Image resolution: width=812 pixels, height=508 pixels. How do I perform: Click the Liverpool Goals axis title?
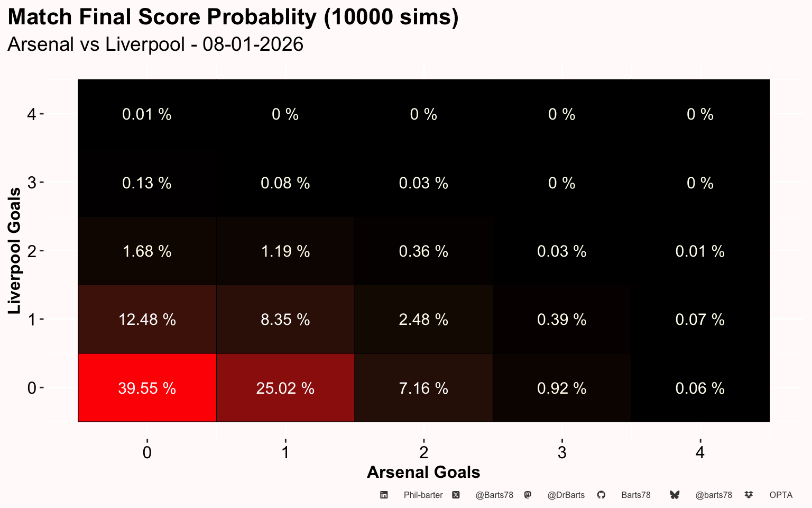click(15, 251)
